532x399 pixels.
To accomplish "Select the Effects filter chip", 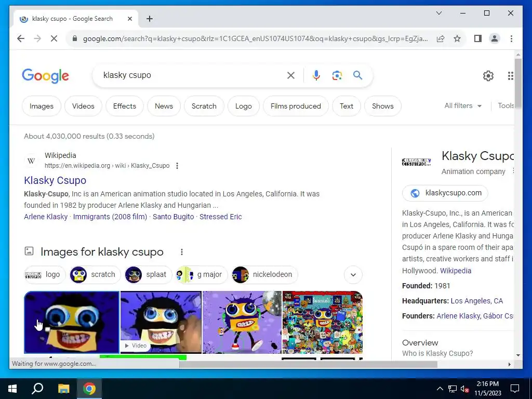I will tap(125, 106).
